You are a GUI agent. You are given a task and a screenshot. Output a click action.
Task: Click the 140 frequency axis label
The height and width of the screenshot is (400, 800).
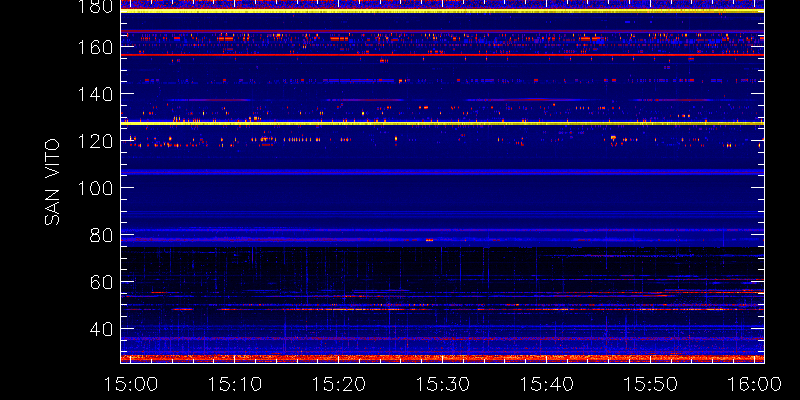coord(93,94)
